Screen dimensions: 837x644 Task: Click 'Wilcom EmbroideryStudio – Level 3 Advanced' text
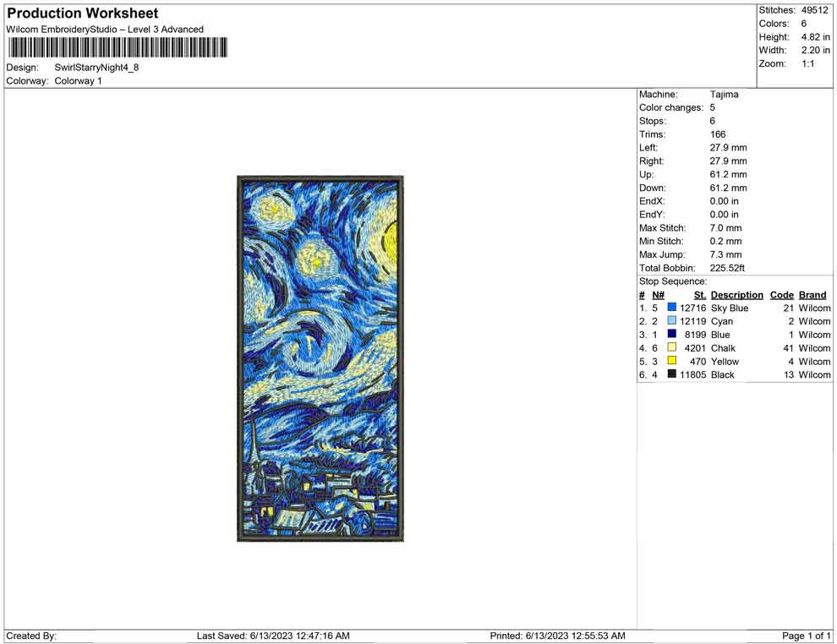click(105, 30)
